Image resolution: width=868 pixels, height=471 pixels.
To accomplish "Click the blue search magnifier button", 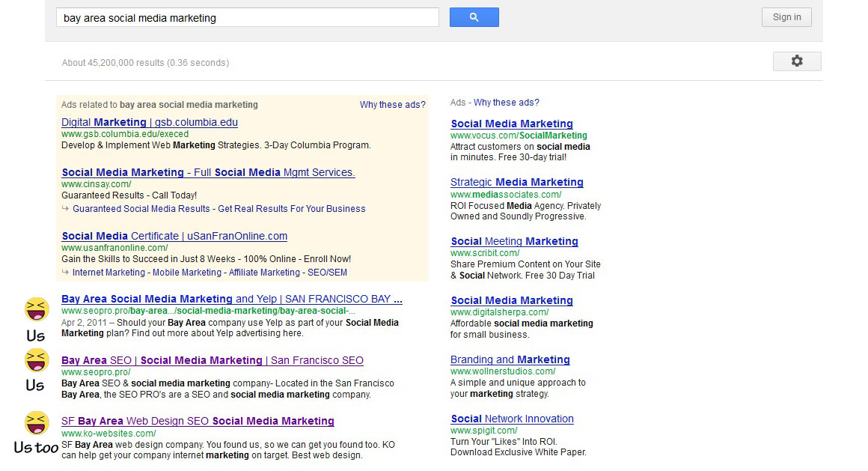I will pyautogui.click(x=474, y=17).
